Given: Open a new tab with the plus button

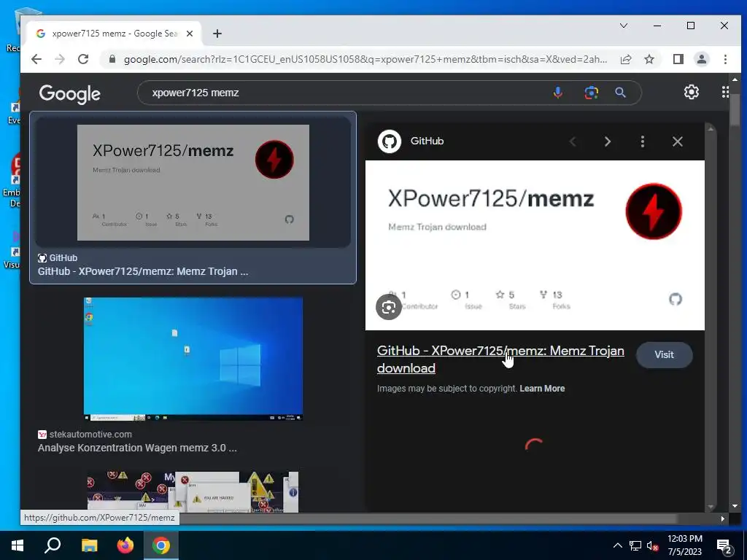Looking at the screenshot, I should click(217, 34).
